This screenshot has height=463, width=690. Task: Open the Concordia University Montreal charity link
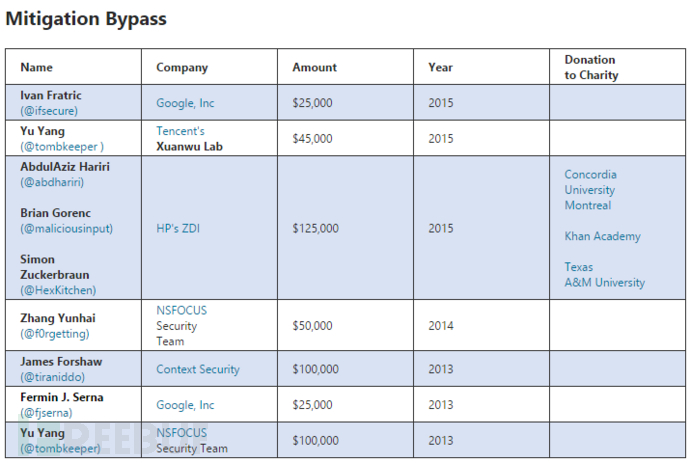coord(590,190)
